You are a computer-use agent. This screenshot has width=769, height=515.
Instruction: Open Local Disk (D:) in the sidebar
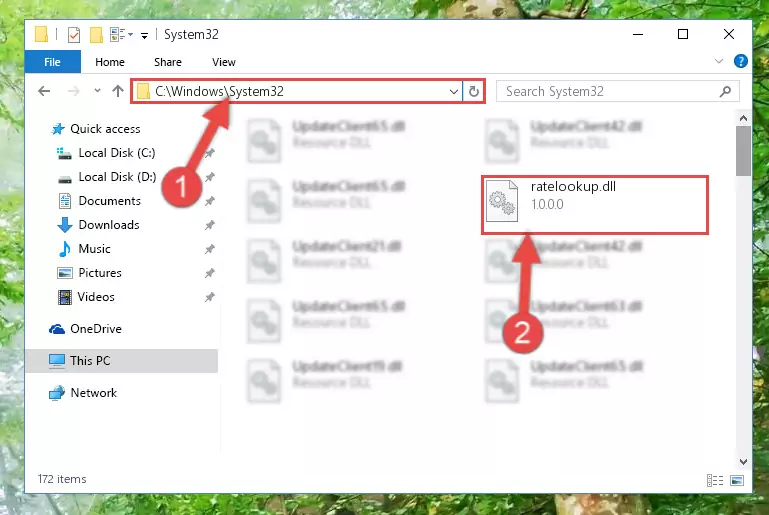click(106, 177)
